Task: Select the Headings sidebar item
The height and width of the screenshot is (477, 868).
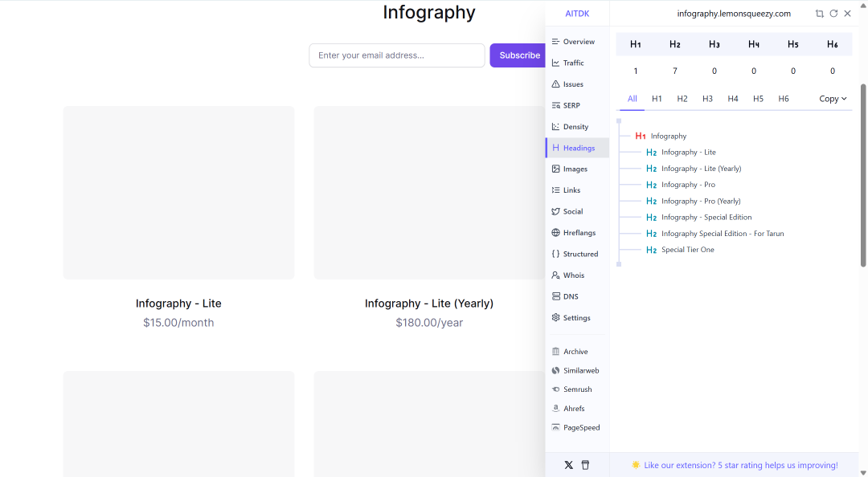Action: click(x=577, y=148)
